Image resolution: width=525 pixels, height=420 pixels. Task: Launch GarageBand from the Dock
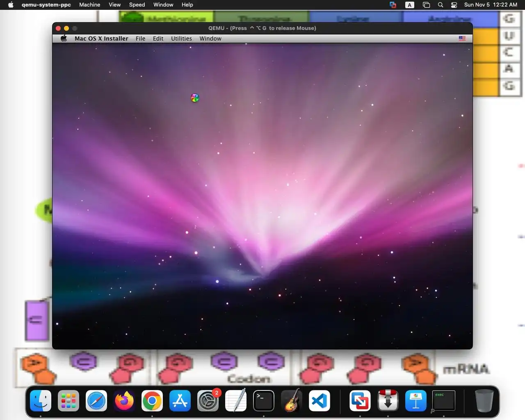292,401
